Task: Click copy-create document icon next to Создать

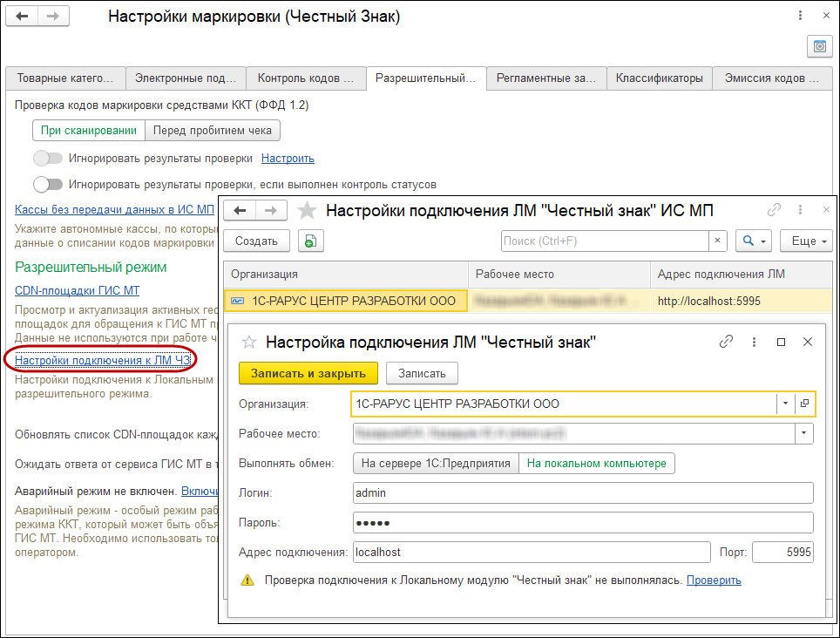Action: pos(311,241)
